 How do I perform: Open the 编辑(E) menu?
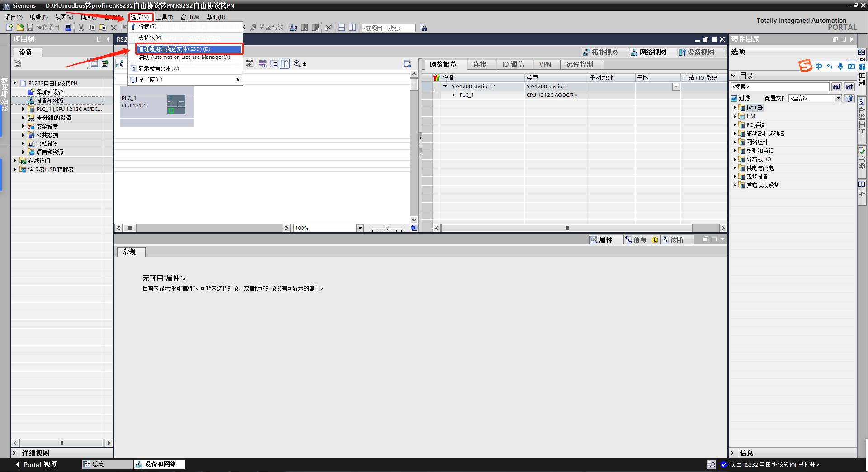coord(39,17)
